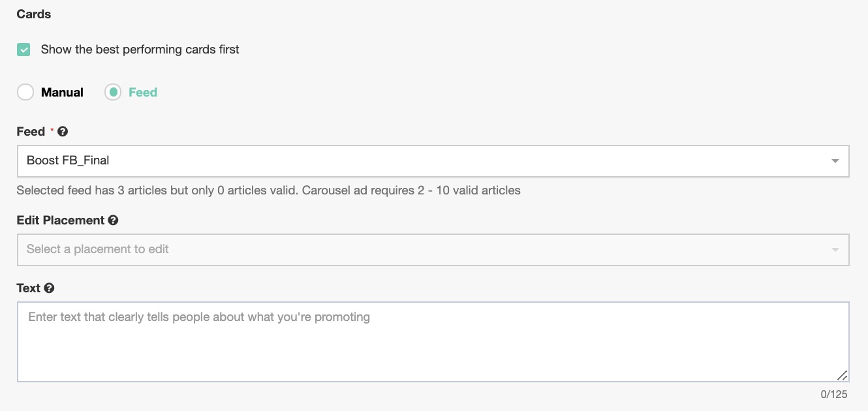This screenshot has width=868, height=411.
Task: Click the arrow of the Feed dropdown
Action: pos(835,161)
